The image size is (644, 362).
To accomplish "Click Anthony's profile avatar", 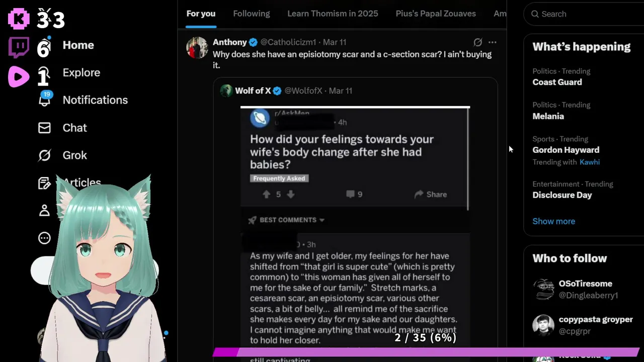I will tap(197, 48).
